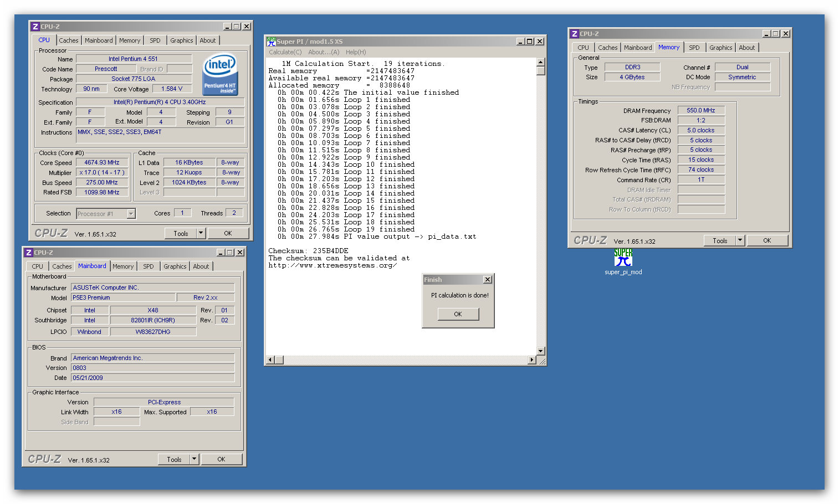Select the Caches tab in the Mainboard window

62,266
